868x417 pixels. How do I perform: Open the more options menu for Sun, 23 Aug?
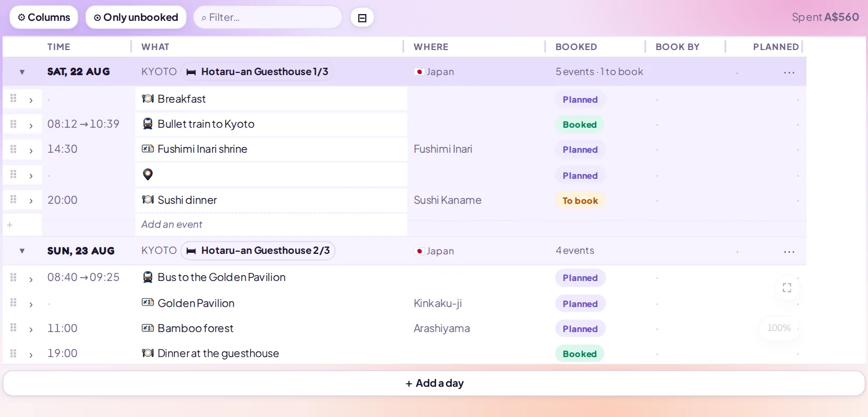789,251
